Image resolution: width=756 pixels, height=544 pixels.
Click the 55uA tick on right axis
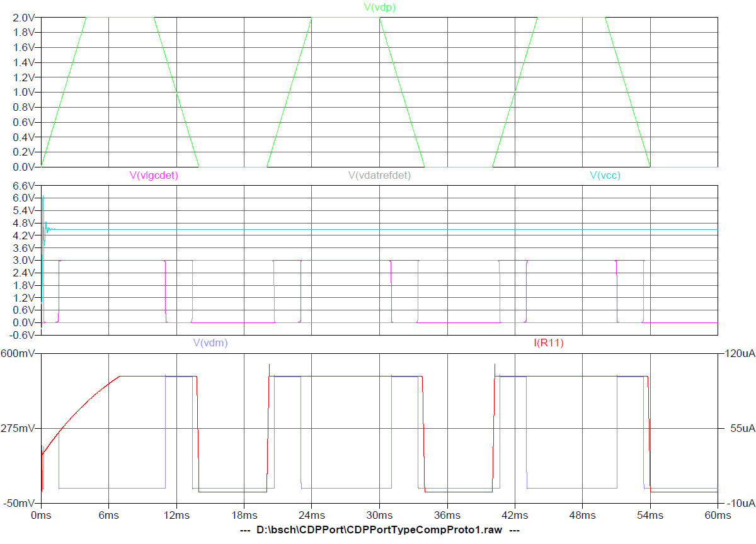736,429
